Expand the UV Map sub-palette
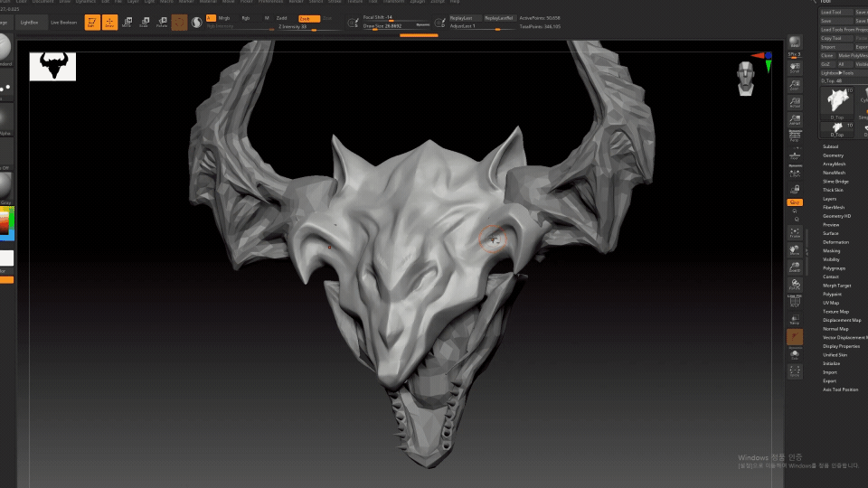Image resolution: width=868 pixels, height=488 pixels. 831,303
